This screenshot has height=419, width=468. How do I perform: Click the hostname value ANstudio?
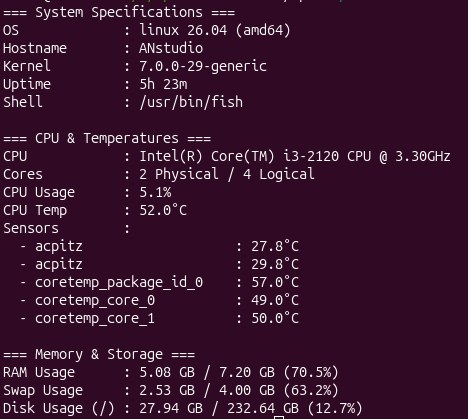(171, 48)
